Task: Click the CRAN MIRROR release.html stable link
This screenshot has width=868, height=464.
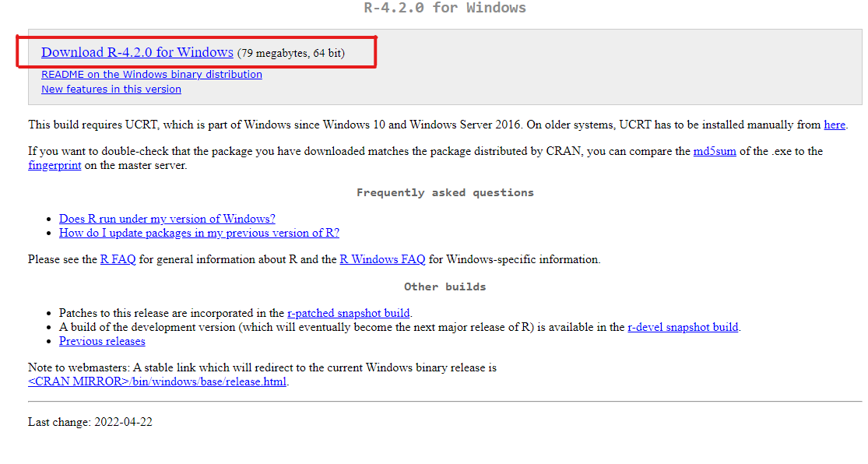Action: [157, 381]
